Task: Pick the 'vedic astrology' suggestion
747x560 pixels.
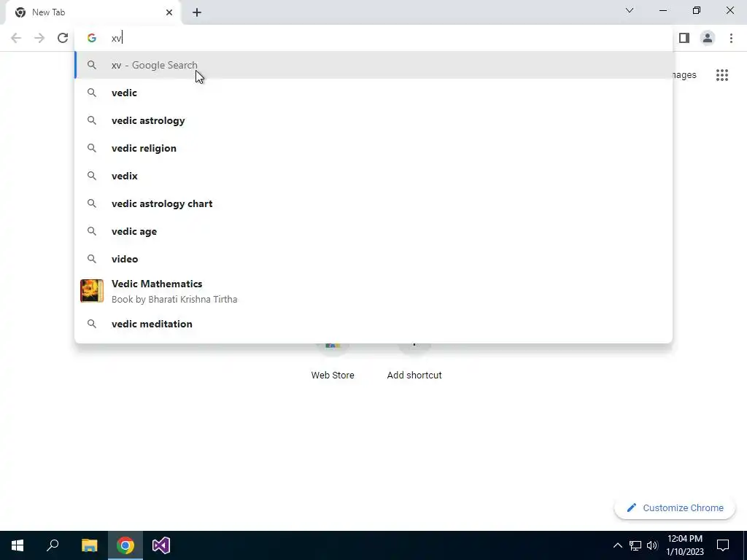Action: pos(373,120)
